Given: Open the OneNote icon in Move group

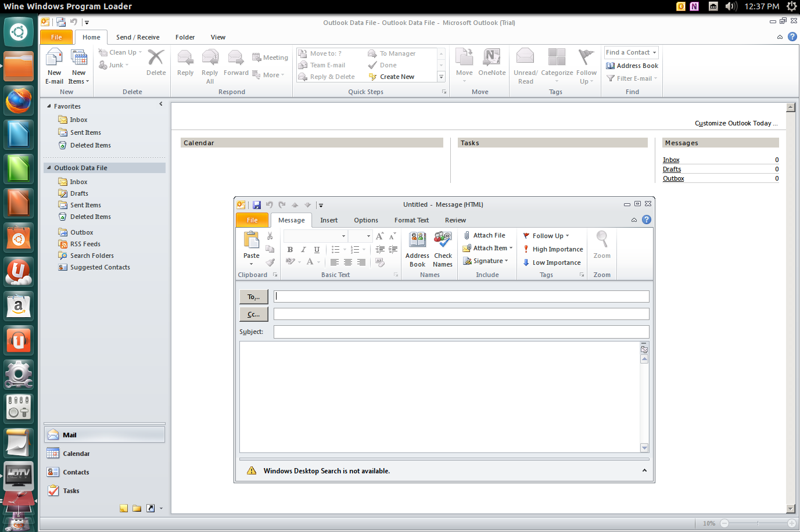Looking at the screenshot, I should 492,57.
